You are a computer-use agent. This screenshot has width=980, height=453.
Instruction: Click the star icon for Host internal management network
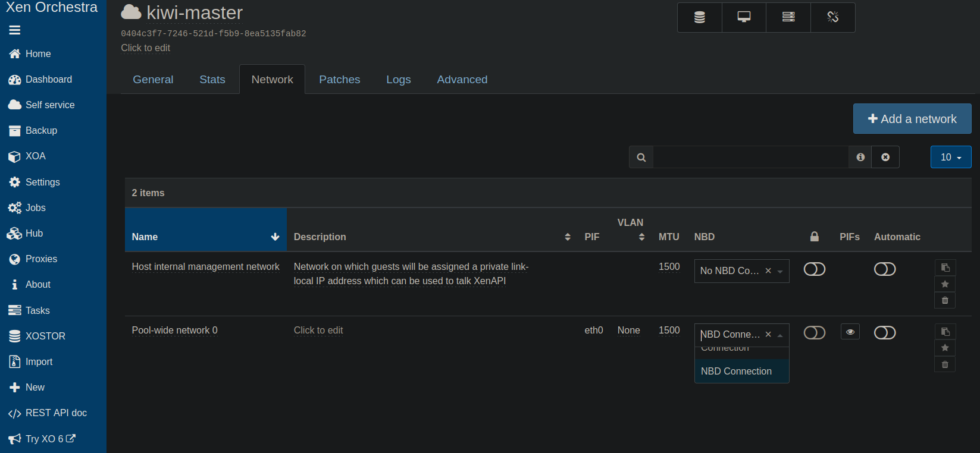coord(945,284)
